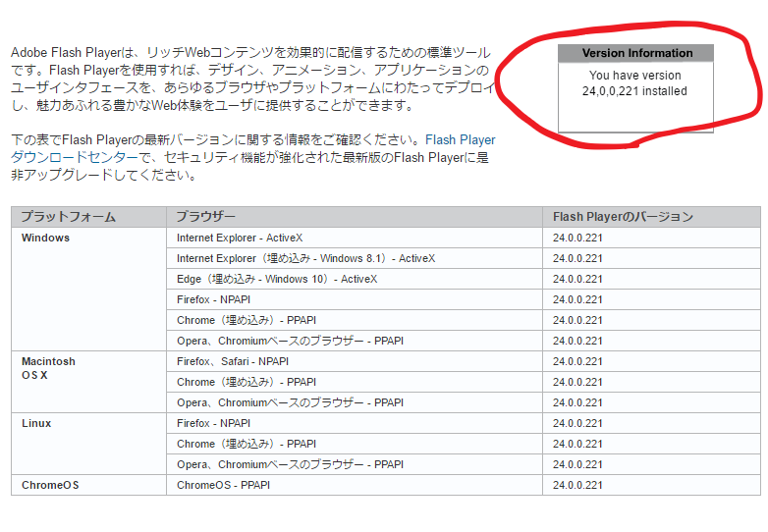Select the ChromeOS platform cell
This screenshot has width=768, height=532.
(x=88, y=485)
